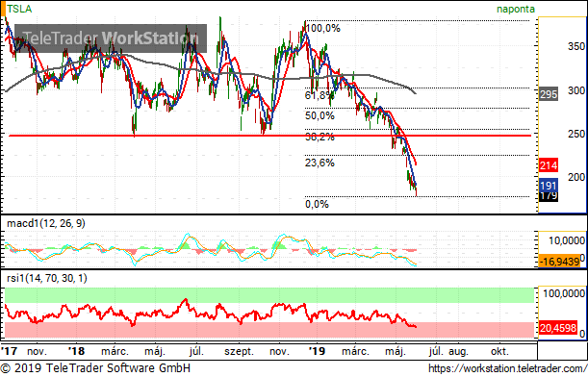Click the RSI overbought green zone band
Screen dimensions: 588x377
tap(269, 295)
